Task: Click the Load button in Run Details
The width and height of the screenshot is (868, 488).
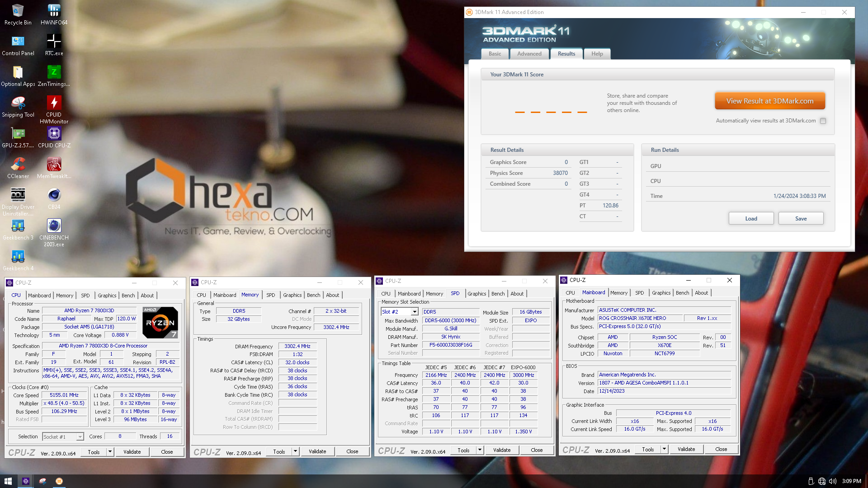Action: [751, 219]
